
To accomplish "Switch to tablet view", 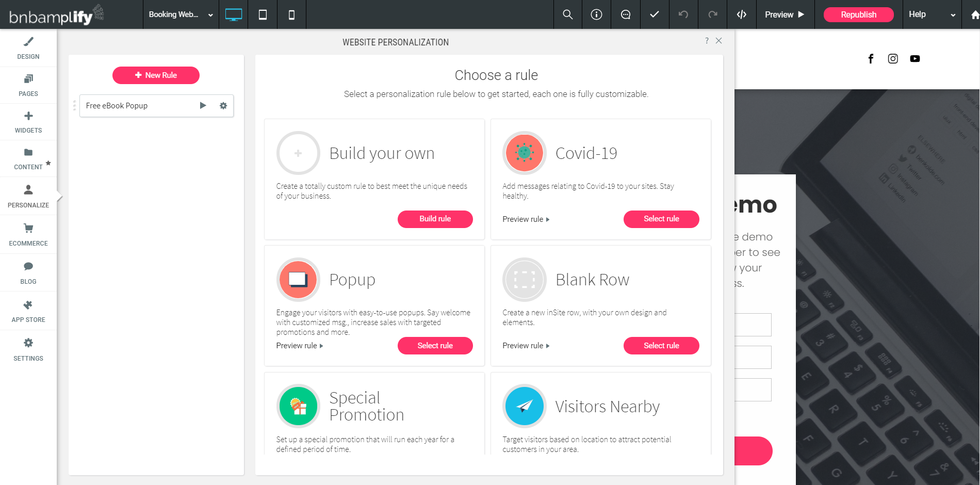I will pos(263,14).
